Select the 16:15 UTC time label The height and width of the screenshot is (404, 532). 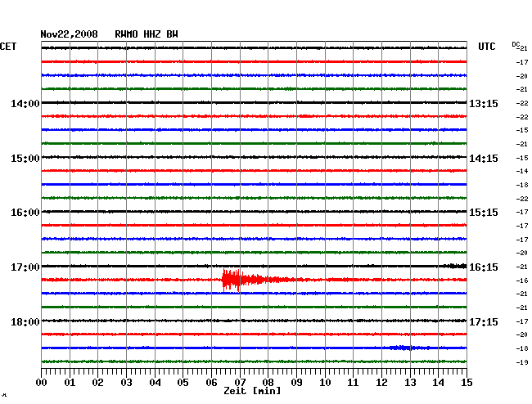pos(484,267)
